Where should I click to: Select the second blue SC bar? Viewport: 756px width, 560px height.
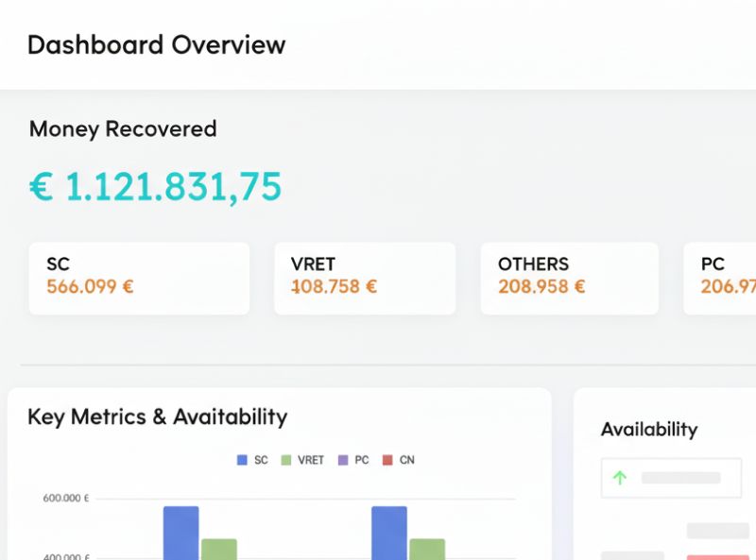[x=388, y=533]
